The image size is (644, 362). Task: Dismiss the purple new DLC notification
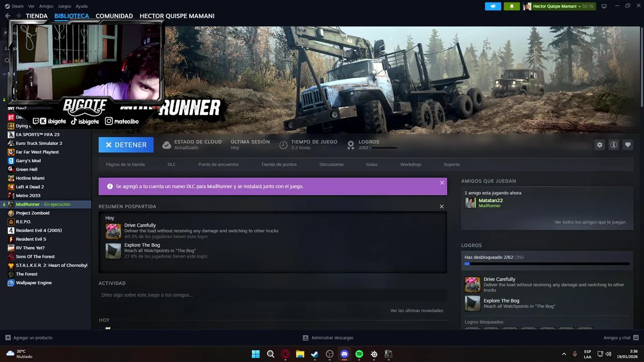[x=442, y=183]
